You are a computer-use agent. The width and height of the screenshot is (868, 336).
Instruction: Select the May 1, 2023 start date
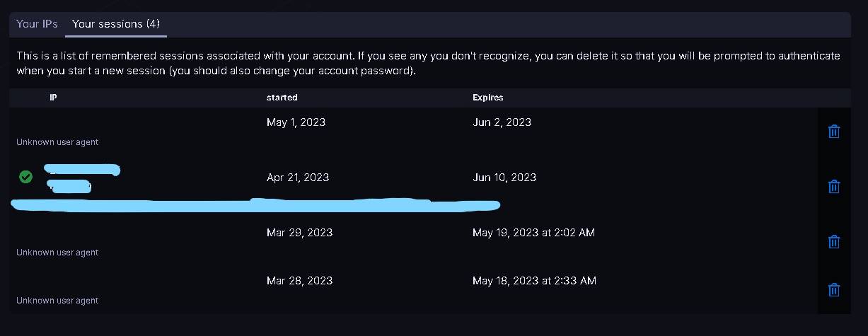(x=296, y=122)
